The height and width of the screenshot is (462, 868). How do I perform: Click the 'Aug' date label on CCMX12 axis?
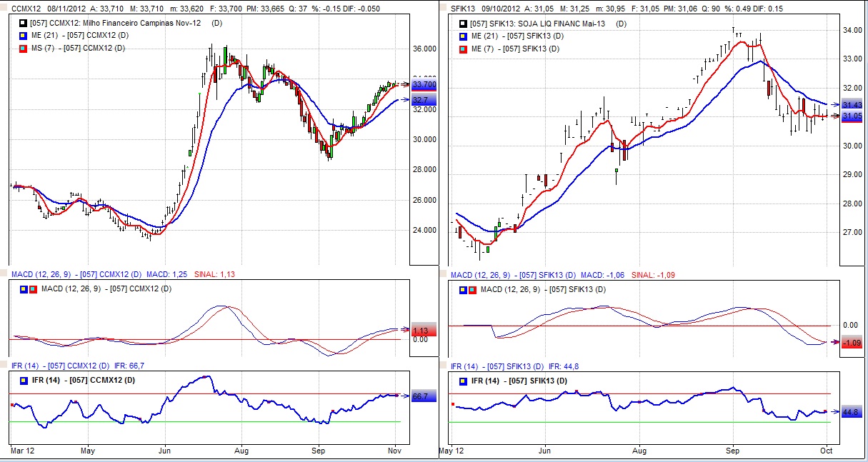(241, 451)
